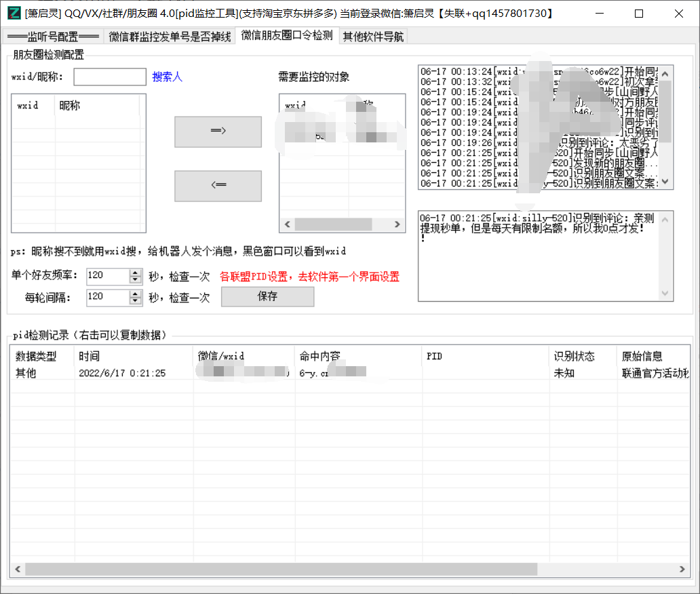This screenshot has height=594, width=700.
Task: Click the 保存 button
Action: tap(267, 297)
